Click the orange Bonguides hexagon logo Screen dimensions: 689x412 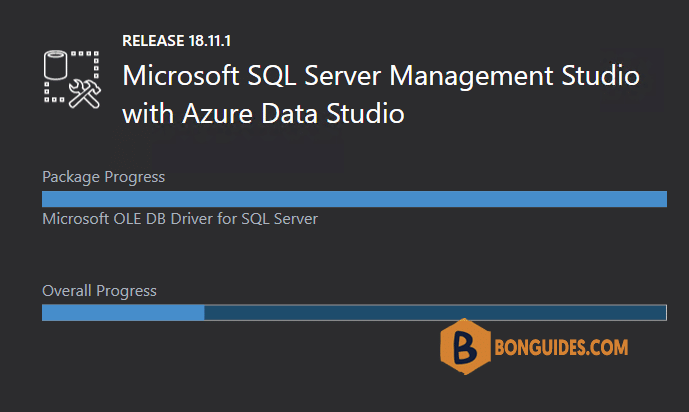pyautogui.click(x=465, y=347)
